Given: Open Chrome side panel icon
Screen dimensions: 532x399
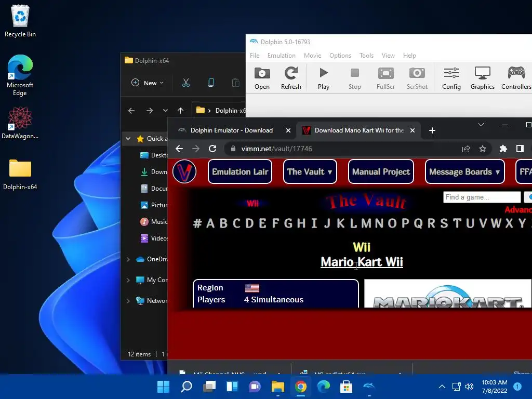Looking at the screenshot, I should tap(520, 149).
